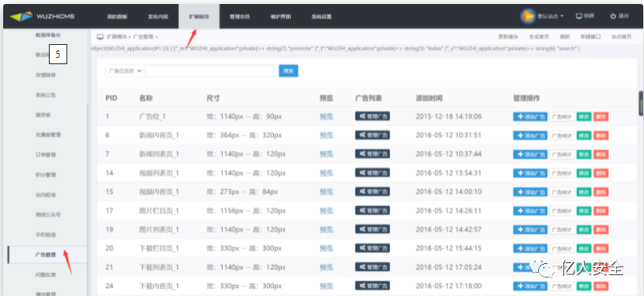Open 手机短信 in the sidebar
This screenshot has width=644, height=296.
[45, 235]
